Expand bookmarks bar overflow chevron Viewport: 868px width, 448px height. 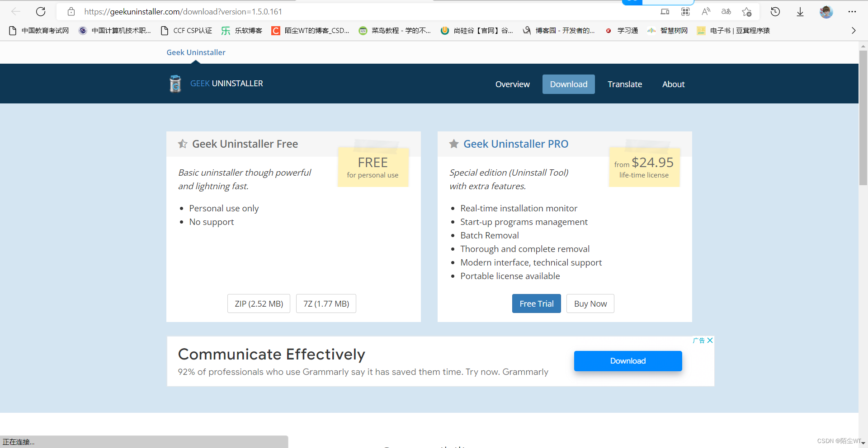pyautogui.click(x=854, y=31)
